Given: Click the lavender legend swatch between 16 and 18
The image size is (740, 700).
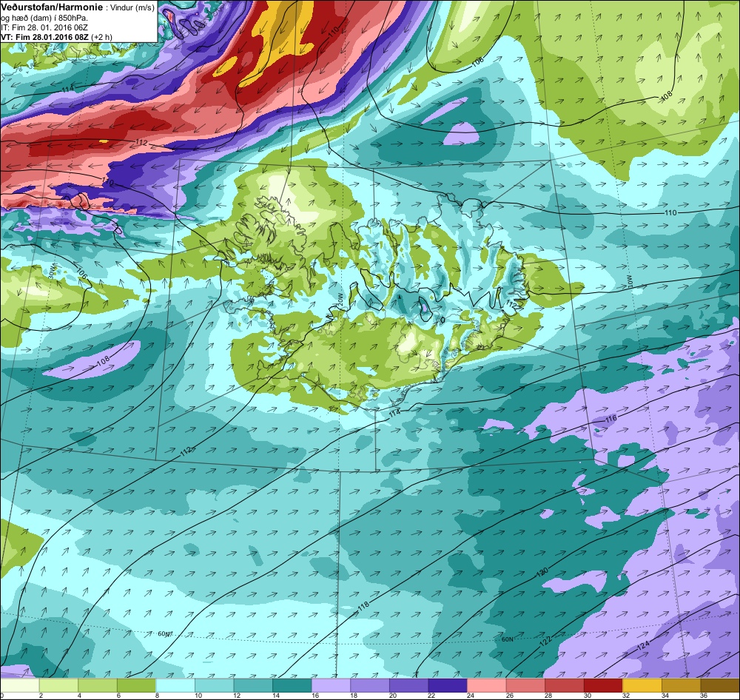Looking at the screenshot, I should [331, 685].
